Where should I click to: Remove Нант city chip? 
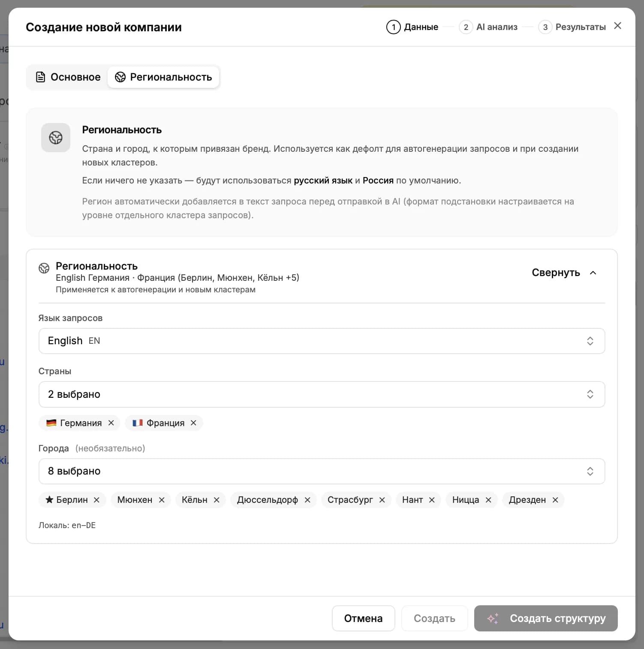[432, 500]
